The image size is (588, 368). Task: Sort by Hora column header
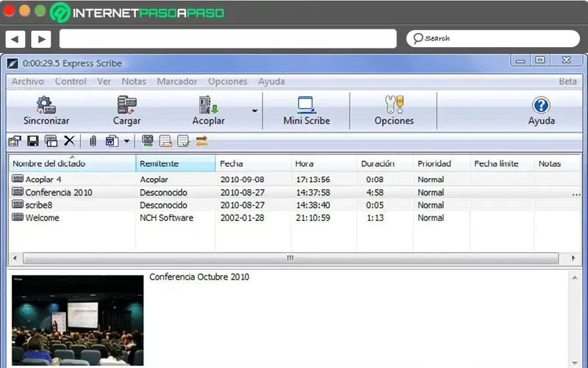323,163
